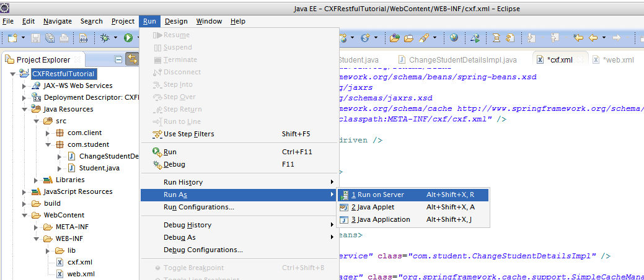The width and height of the screenshot is (644, 280).
Task: Open the Navigate menu
Action: (57, 21)
